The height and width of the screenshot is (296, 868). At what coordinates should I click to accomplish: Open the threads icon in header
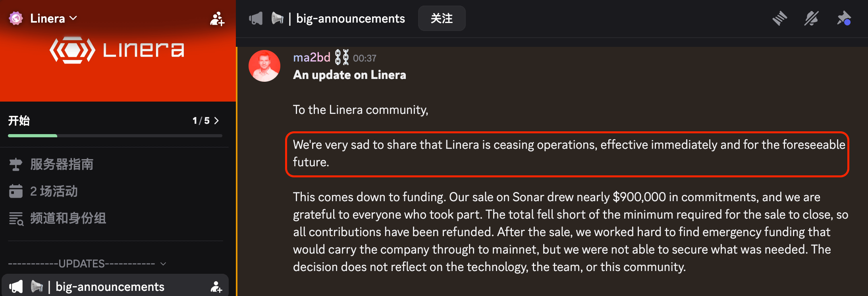pos(779,18)
